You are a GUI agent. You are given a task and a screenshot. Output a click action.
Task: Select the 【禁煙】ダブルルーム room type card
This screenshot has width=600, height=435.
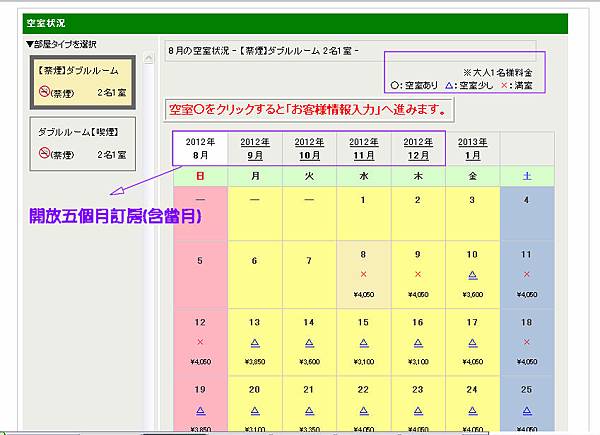click(x=83, y=82)
